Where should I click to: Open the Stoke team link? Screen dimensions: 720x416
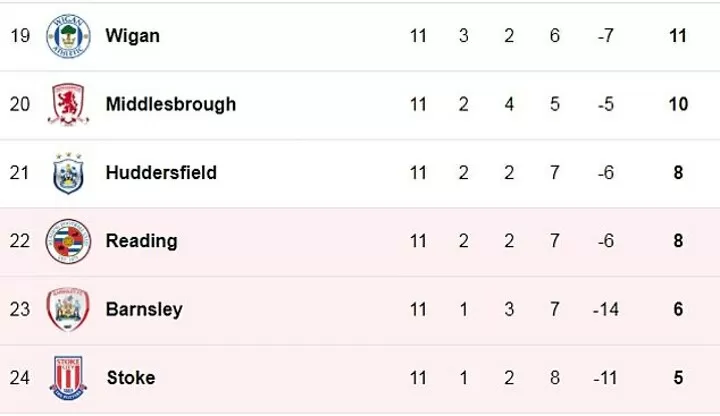point(131,378)
